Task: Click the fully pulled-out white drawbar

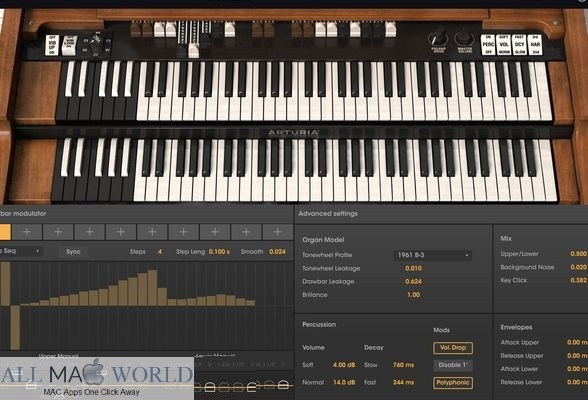Action: (194, 50)
